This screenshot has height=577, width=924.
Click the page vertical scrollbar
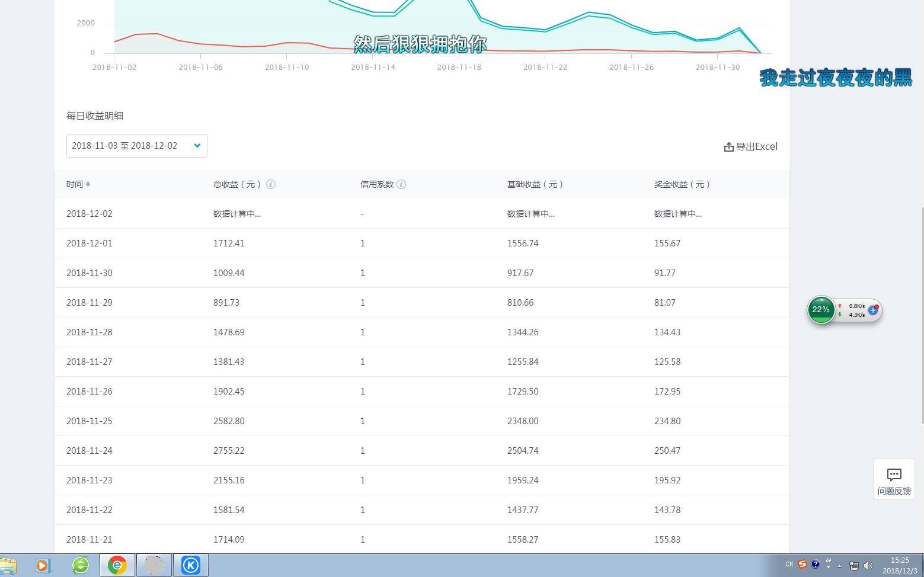[x=922, y=315]
